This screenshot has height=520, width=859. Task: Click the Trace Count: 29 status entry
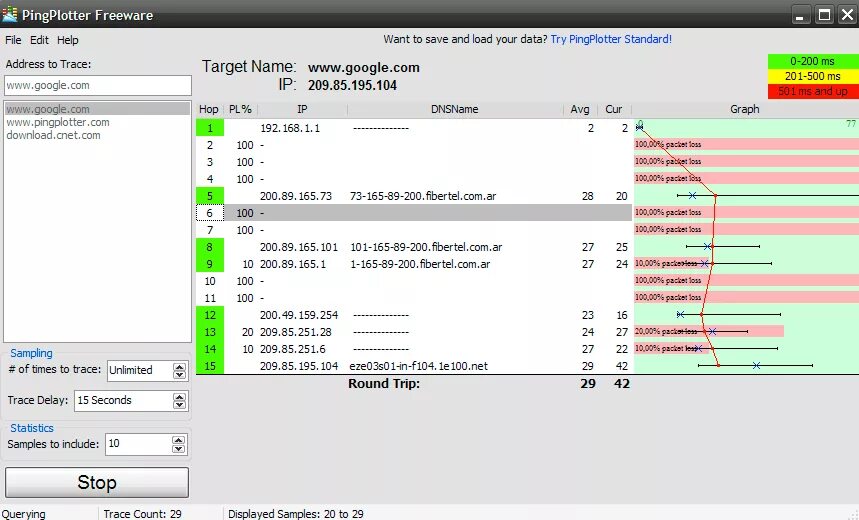(x=142, y=514)
